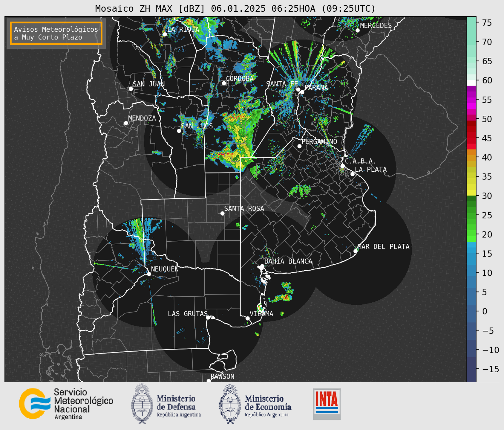Image resolution: width=504 pixels, height=430 pixels.
Task: Click the RAWSON city marker dot
Action: 209,381
